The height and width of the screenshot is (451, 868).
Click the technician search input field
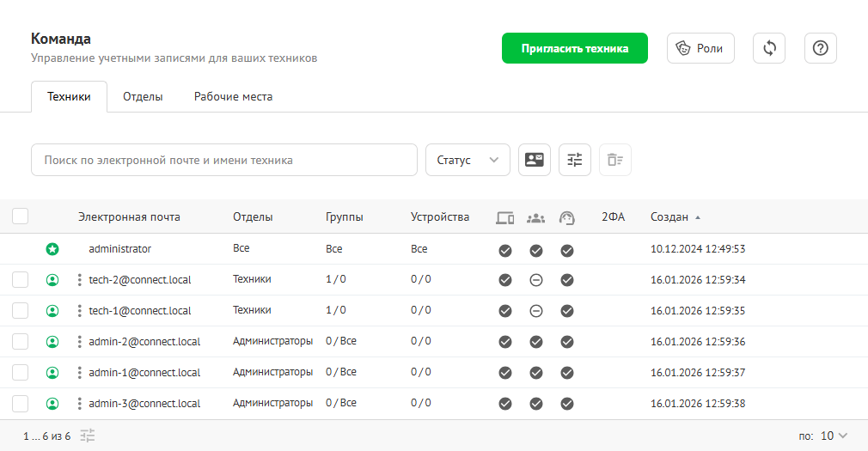tap(223, 160)
